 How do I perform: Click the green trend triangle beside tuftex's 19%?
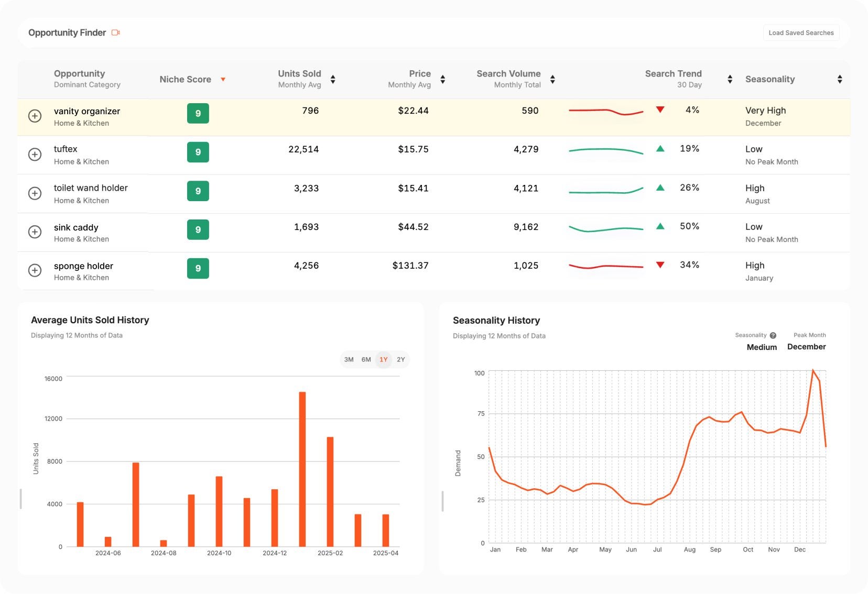[660, 148]
